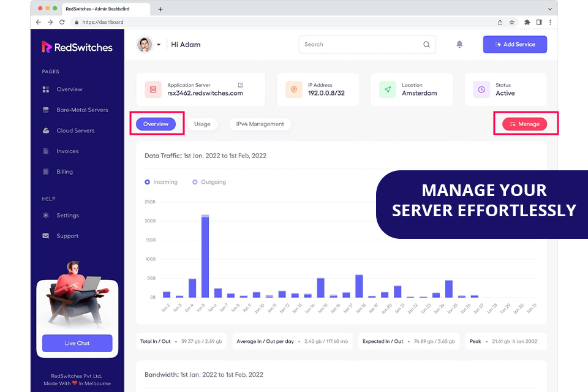Click the Settings gear icon

pos(46,216)
